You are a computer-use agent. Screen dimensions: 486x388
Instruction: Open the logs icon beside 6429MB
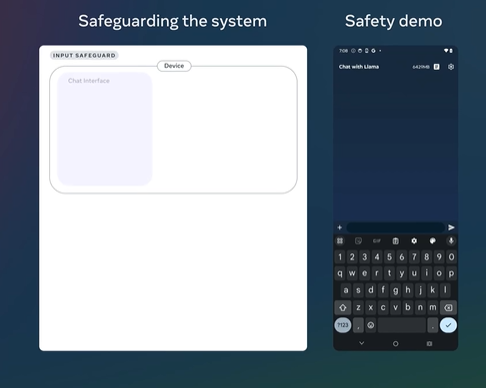pos(436,67)
